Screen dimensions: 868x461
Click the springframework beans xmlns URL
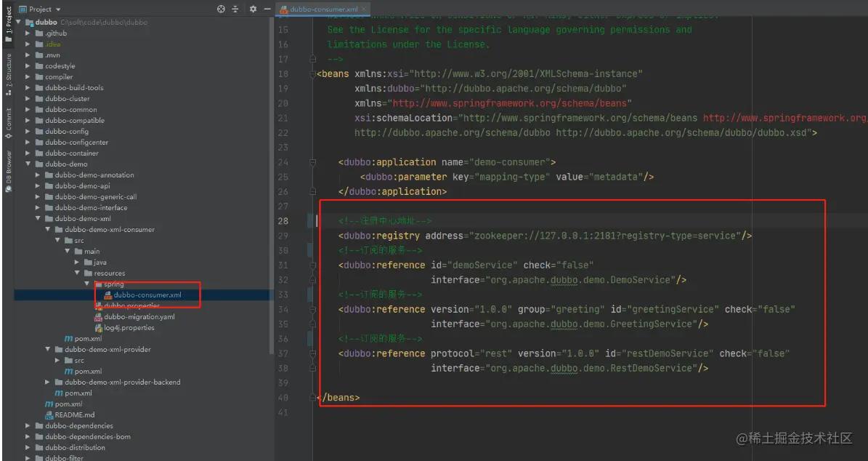click(x=509, y=103)
